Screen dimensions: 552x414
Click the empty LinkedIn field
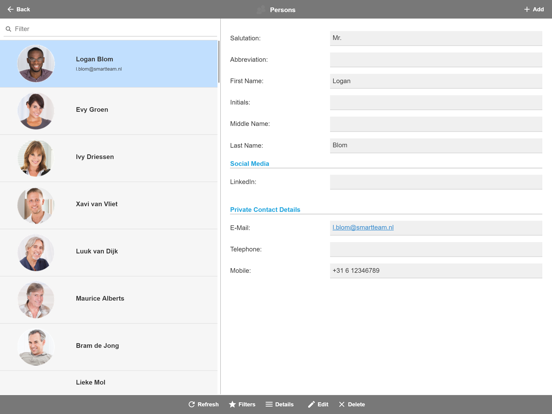(436, 182)
